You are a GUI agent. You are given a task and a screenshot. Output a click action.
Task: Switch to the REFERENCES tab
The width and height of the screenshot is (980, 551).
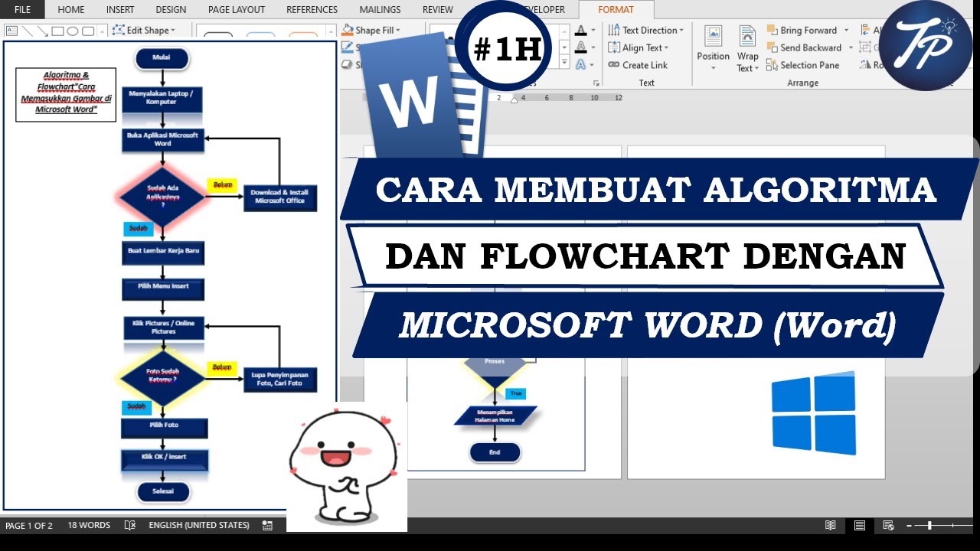point(312,9)
